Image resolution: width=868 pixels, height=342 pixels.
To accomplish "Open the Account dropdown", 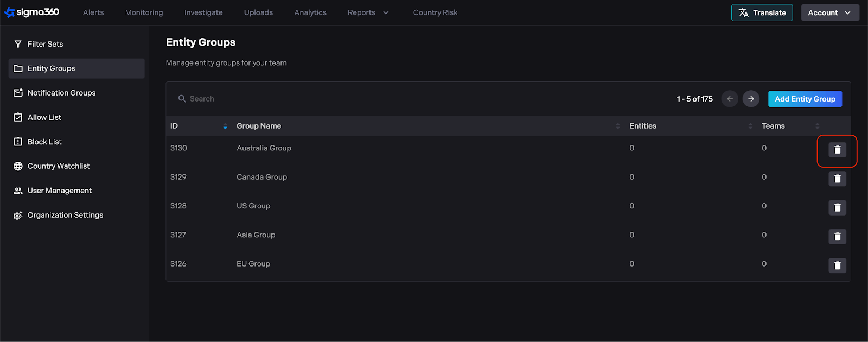I will (x=829, y=12).
